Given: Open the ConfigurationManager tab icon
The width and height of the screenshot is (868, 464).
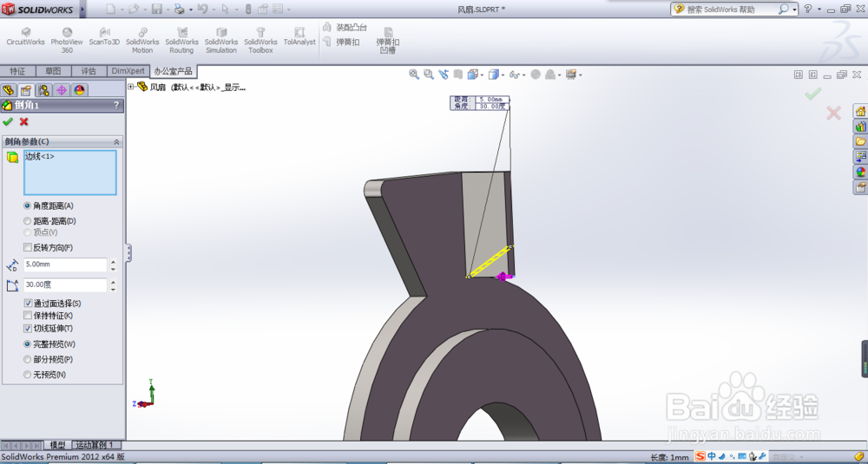Looking at the screenshot, I should (43, 90).
